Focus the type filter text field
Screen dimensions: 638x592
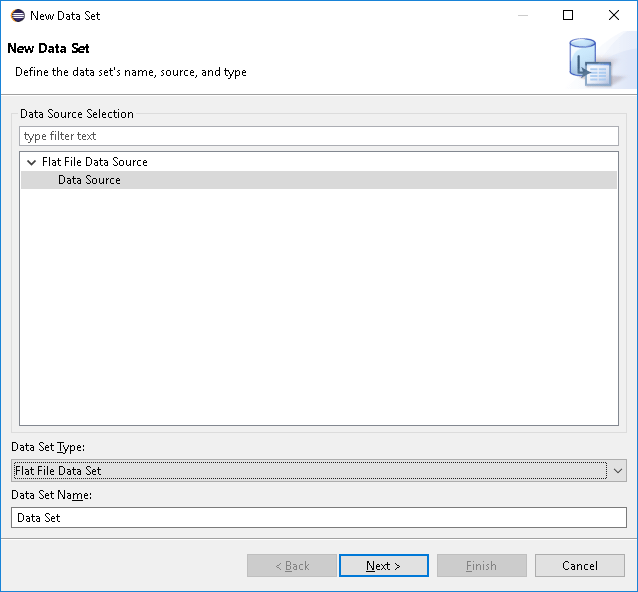319,136
